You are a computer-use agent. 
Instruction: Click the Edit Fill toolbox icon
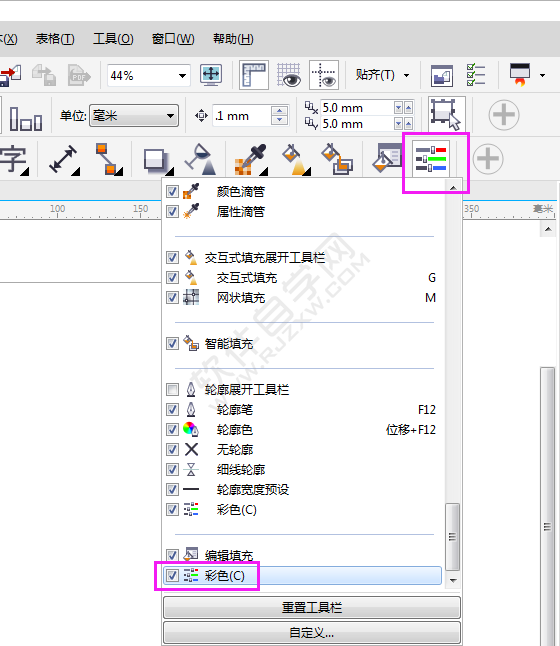pyautogui.click(x=387, y=158)
